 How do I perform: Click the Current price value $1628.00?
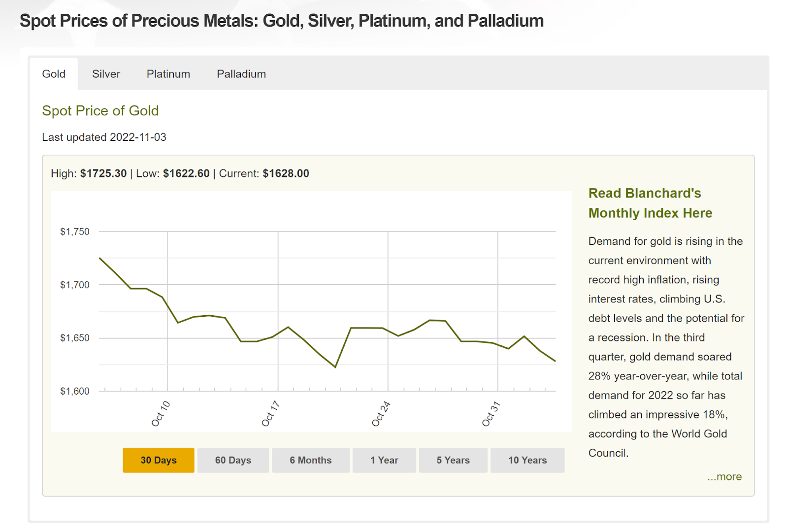[x=286, y=173]
